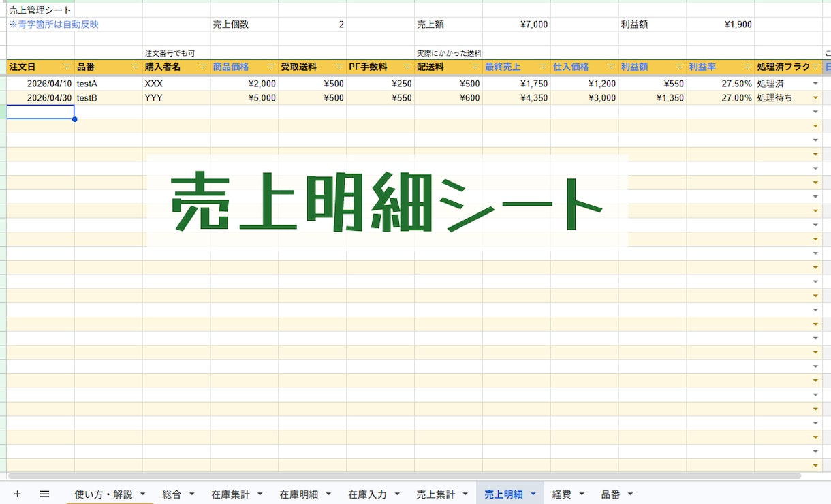Click the ¥5,000 商品価格 cell

tap(245, 98)
